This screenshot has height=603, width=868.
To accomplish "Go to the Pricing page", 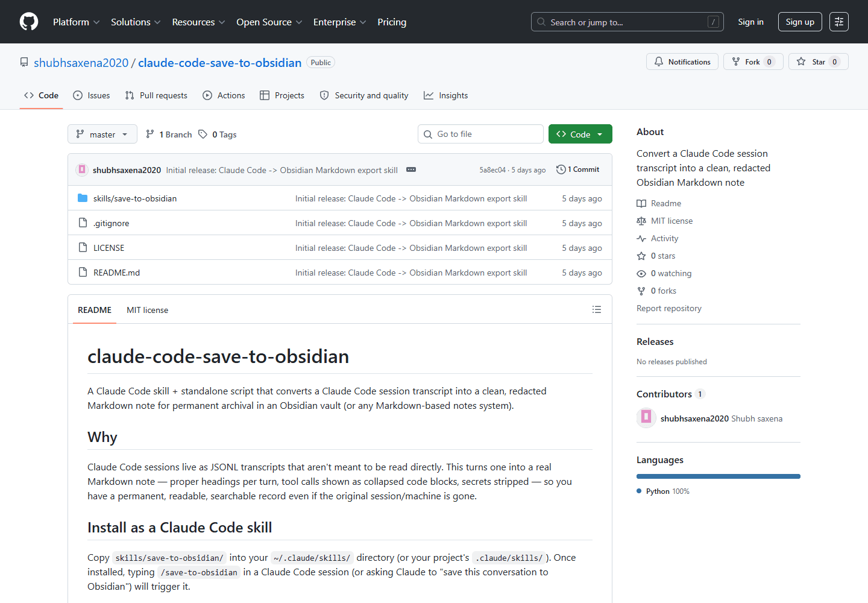I will point(392,22).
